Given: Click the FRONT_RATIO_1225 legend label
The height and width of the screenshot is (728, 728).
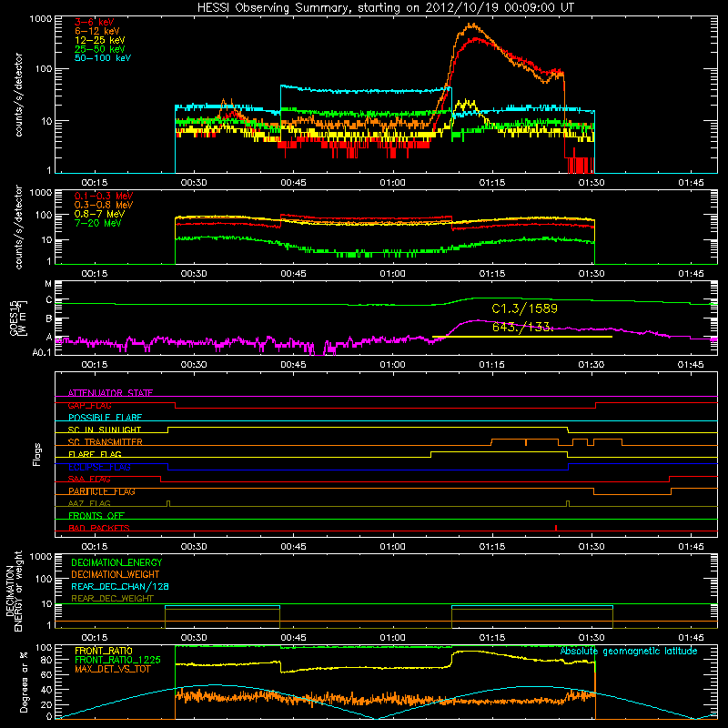Looking at the screenshot, I should [117, 661].
